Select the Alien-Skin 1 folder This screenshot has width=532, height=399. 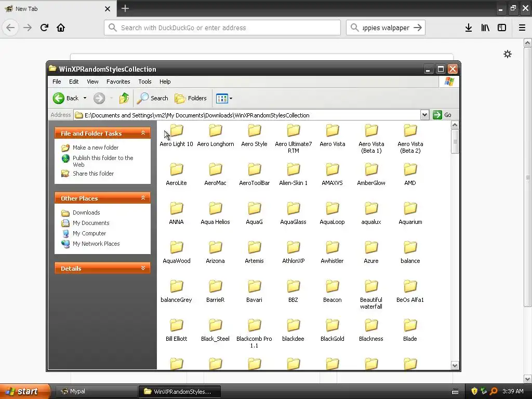point(294,175)
